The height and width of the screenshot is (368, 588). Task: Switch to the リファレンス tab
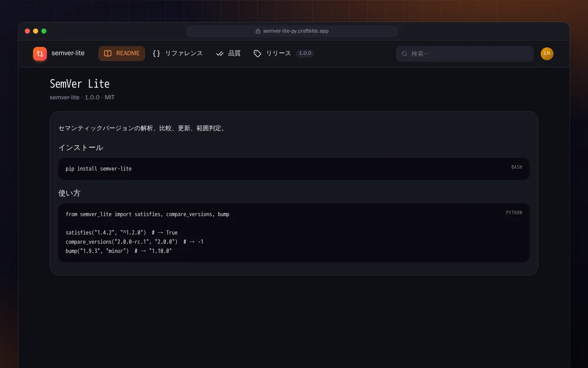[177, 53]
